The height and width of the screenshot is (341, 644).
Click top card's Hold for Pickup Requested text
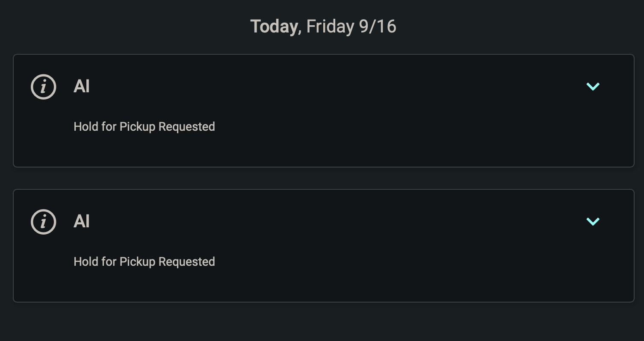pyautogui.click(x=144, y=127)
